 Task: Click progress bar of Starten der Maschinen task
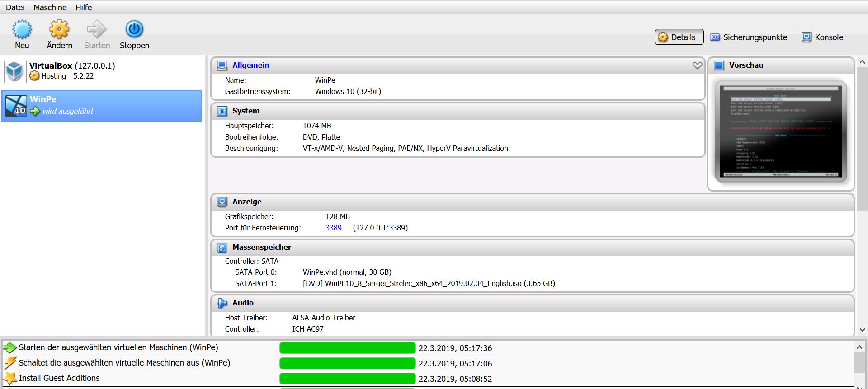point(347,348)
